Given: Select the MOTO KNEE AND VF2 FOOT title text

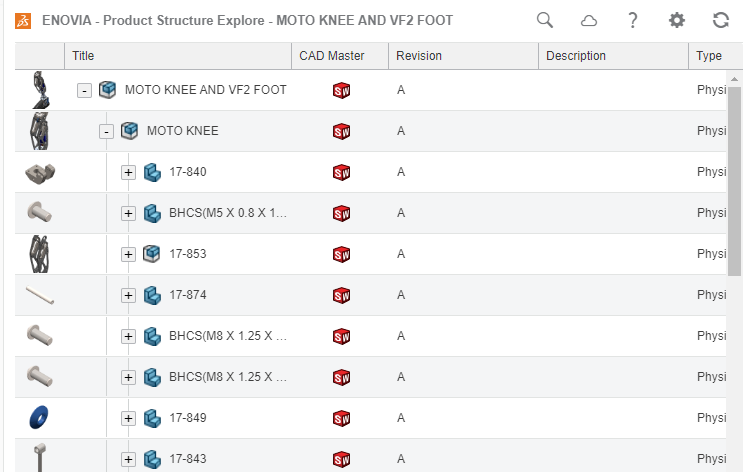Looking at the screenshot, I should pyautogui.click(x=205, y=90).
